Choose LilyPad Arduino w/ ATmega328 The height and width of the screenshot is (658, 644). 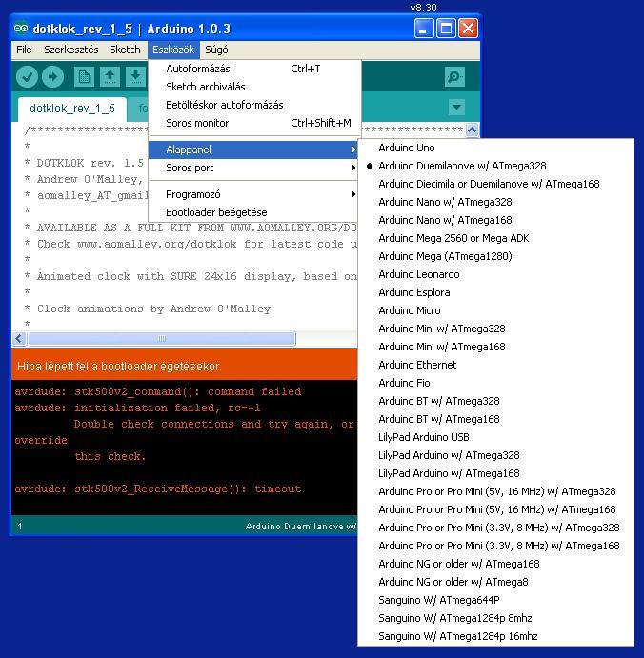point(495,455)
